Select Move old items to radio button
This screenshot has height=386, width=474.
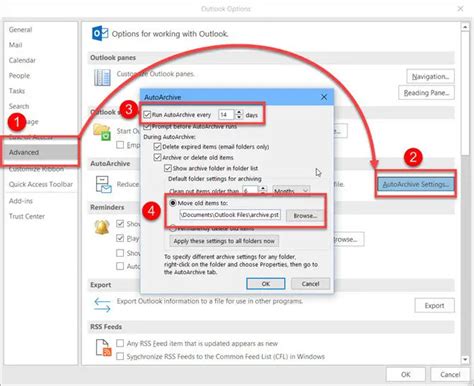tap(173, 203)
